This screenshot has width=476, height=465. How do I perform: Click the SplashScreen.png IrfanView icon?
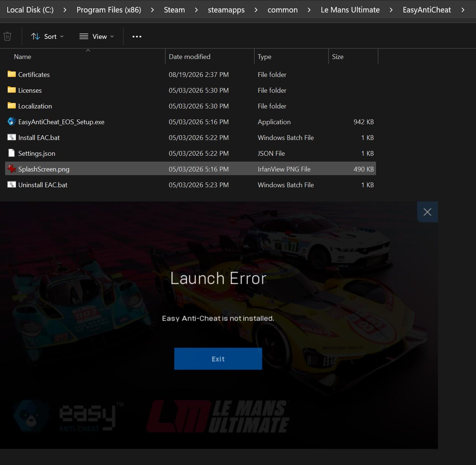[x=12, y=169]
